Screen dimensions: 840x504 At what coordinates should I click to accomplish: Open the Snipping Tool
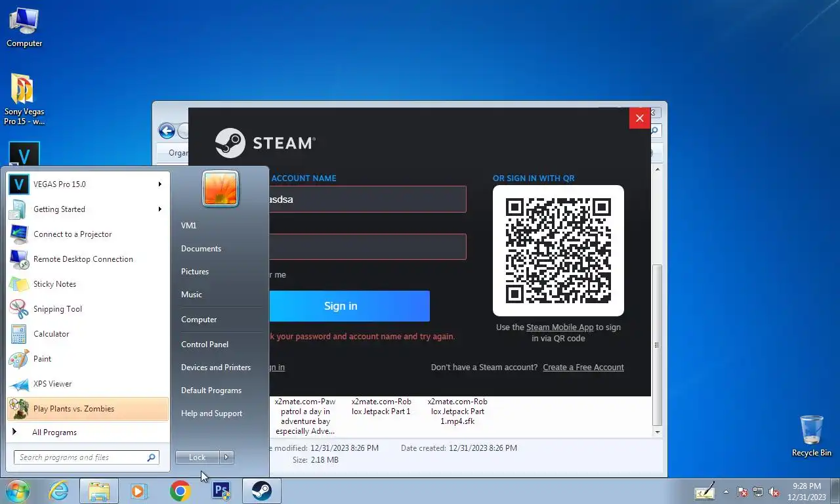pos(87,309)
